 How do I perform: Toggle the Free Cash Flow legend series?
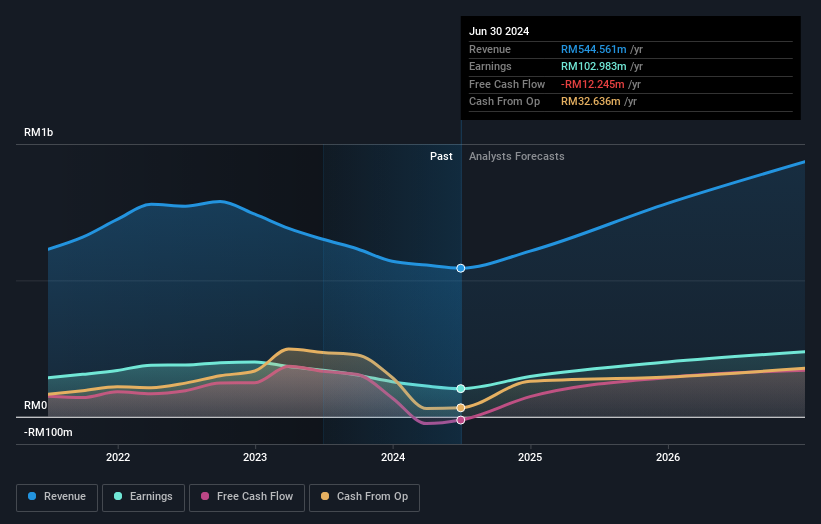click(247, 497)
